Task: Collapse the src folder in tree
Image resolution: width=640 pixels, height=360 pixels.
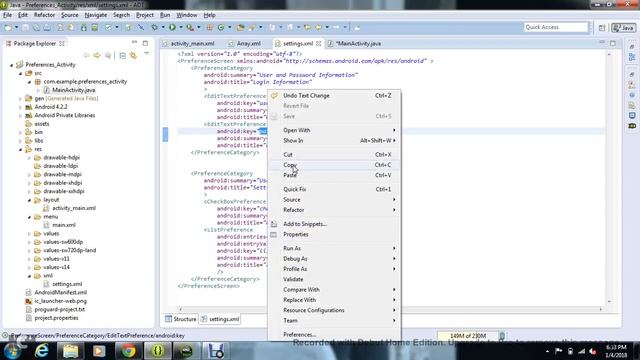Action: (20, 73)
